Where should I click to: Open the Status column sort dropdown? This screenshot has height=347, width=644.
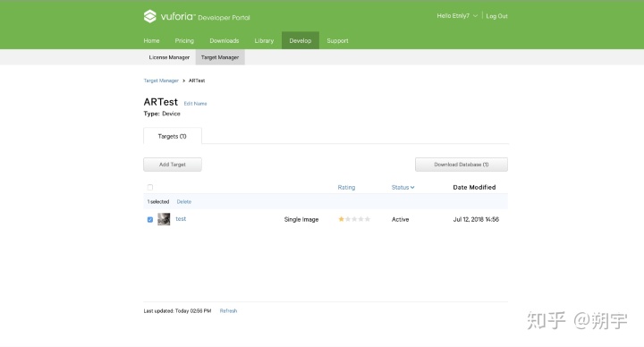coord(402,187)
